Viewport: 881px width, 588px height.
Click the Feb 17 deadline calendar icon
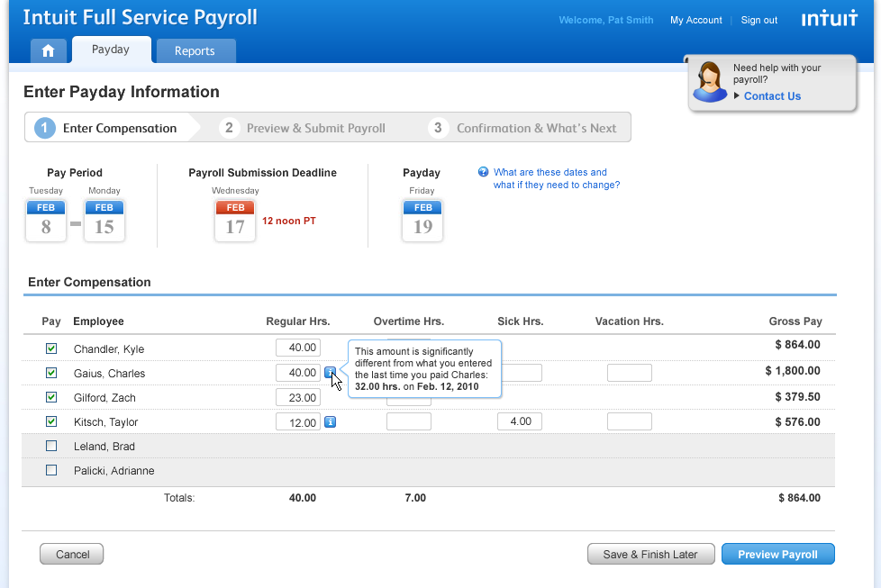click(235, 221)
